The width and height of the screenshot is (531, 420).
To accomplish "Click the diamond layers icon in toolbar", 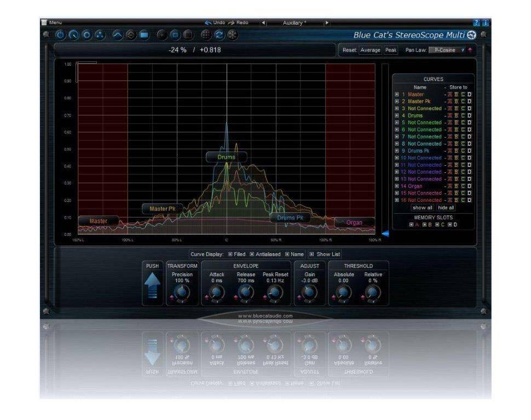I will (x=131, y=35).
